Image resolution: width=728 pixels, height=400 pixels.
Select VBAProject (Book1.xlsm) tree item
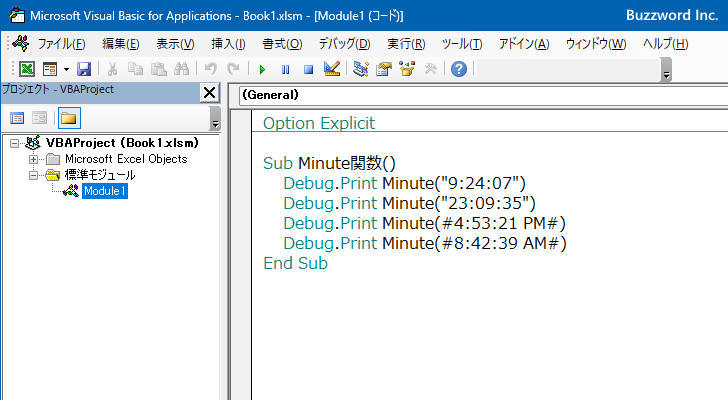pyautogui.click(x=122, y=143)
